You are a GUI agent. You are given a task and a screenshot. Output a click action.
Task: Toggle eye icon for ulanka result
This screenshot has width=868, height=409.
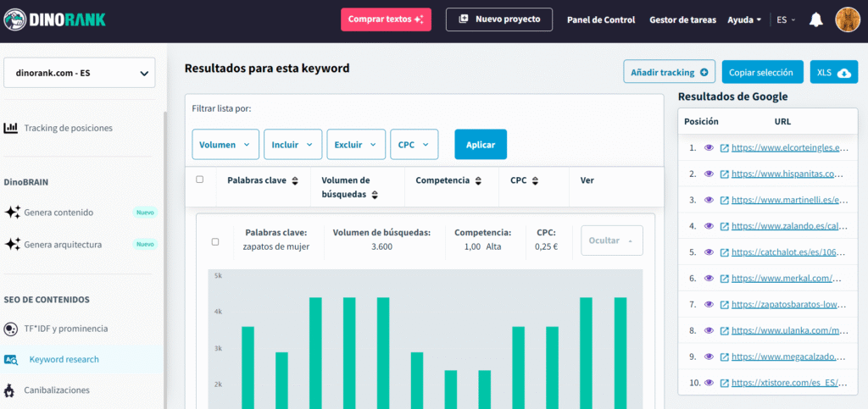(x=708, y=330)
